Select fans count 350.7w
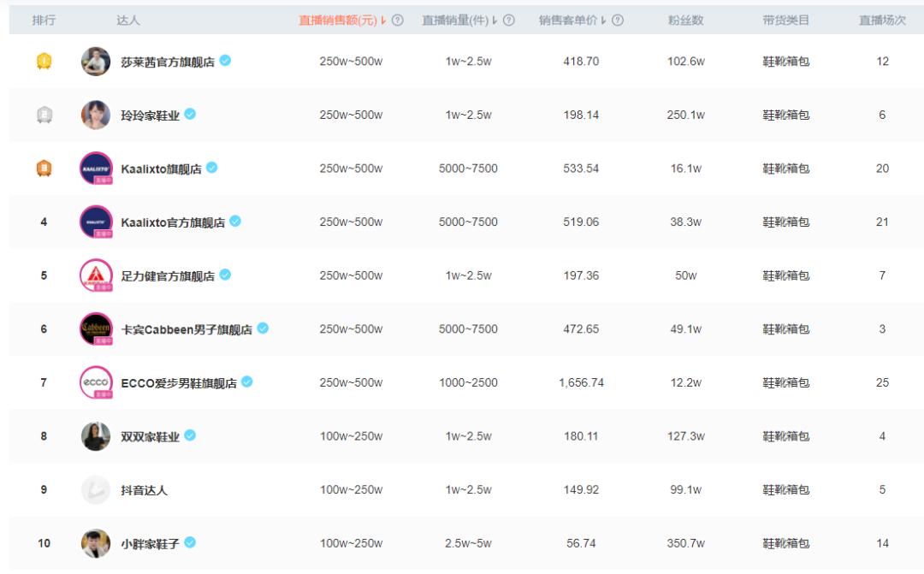Viewport: 924px width, 574px height. [686, 543]
